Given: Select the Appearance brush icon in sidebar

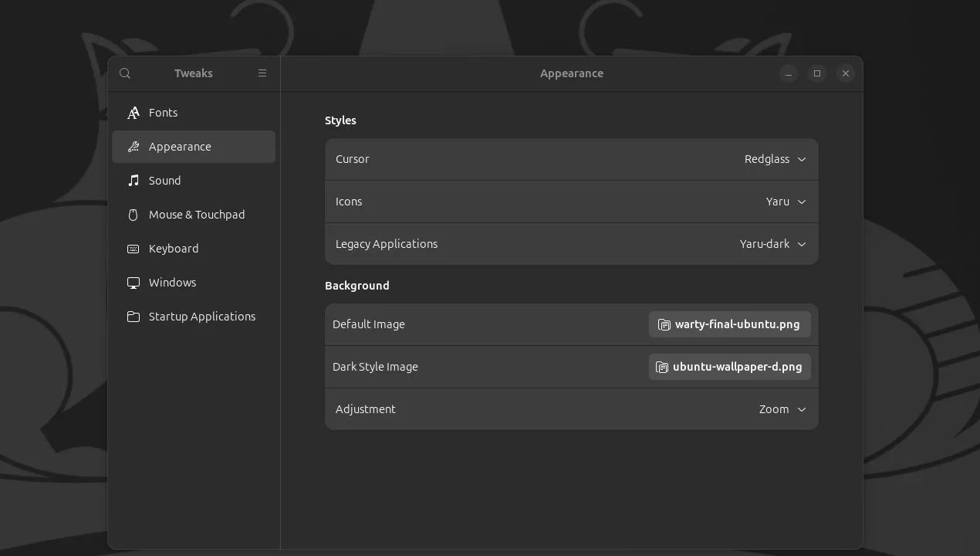Looking at the screenshot, I should 133,146.
